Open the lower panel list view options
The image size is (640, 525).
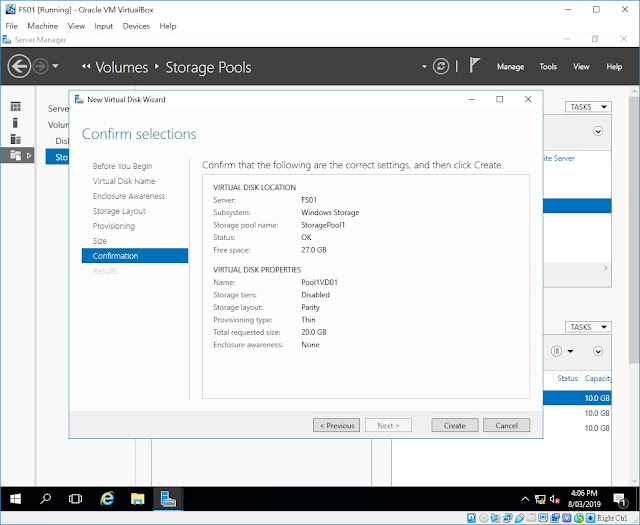(x=562, y=351)
